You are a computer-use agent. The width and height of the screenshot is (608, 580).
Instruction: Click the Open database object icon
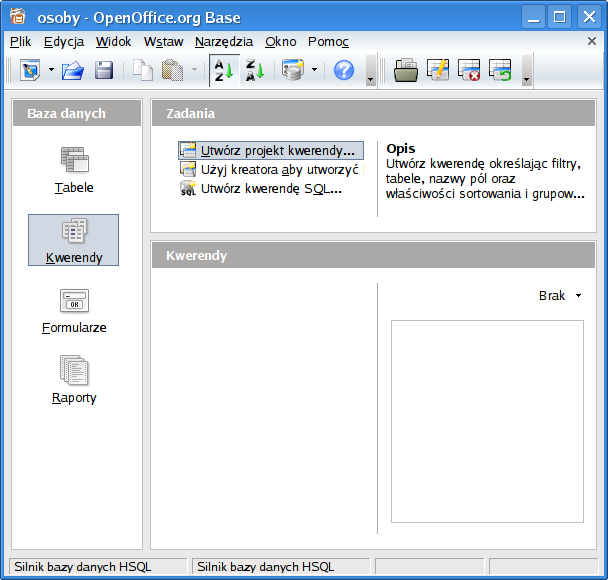(406, 70)
